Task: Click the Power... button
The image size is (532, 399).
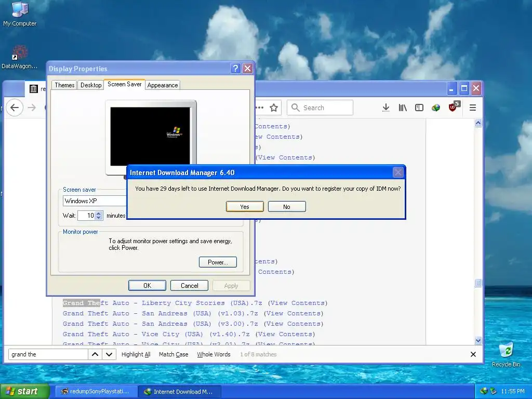Action: tap(218, 262)
